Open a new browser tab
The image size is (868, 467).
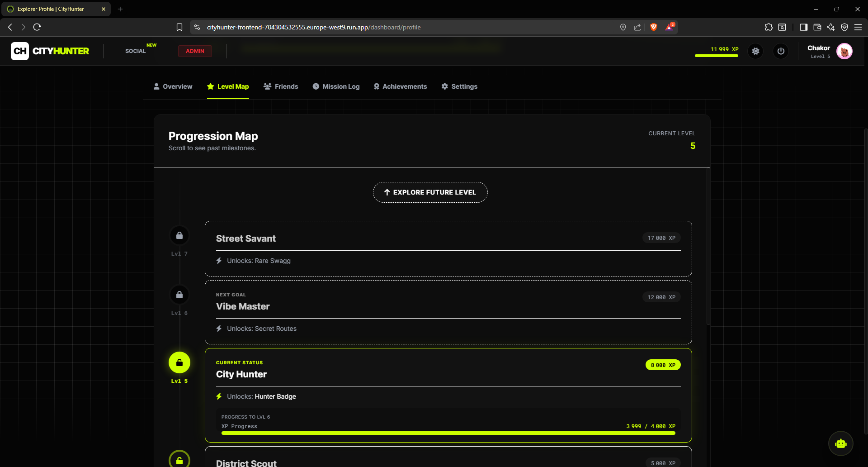tap(120, 9)
